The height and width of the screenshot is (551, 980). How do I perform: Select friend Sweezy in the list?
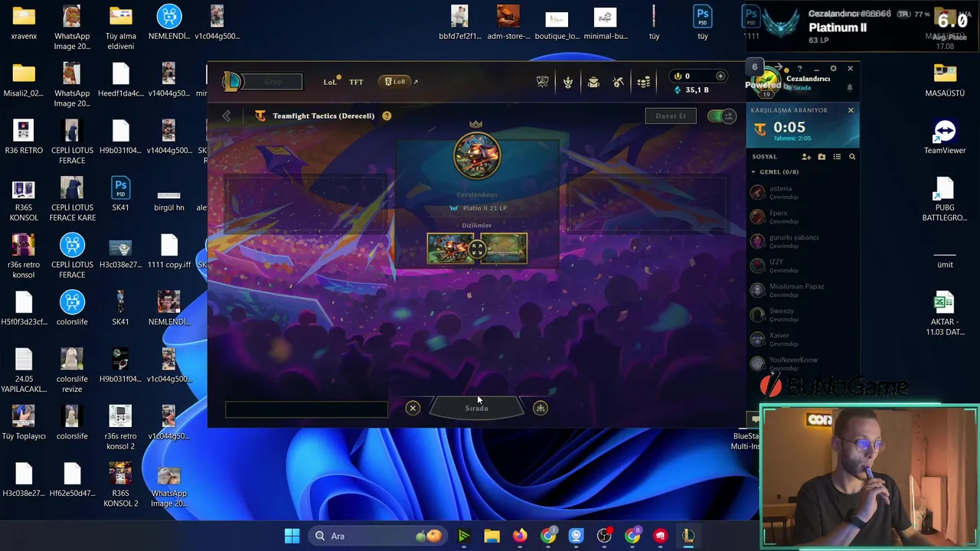pyautogui.click(x=802, y=315)
